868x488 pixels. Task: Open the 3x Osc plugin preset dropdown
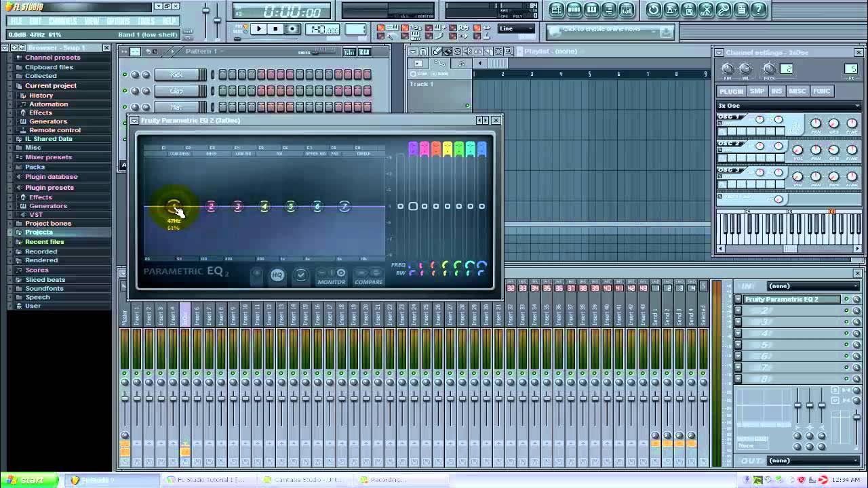(x=789, y=106)
